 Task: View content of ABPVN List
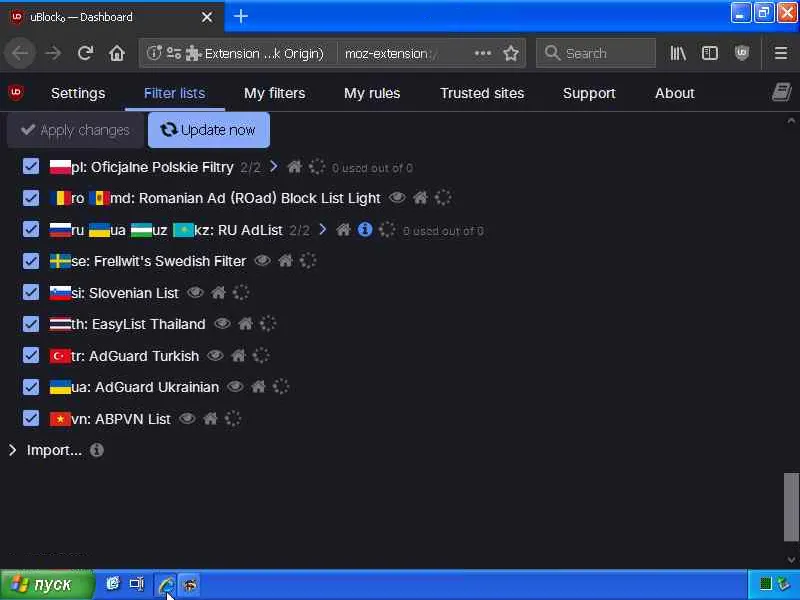[x=187, y=419]
